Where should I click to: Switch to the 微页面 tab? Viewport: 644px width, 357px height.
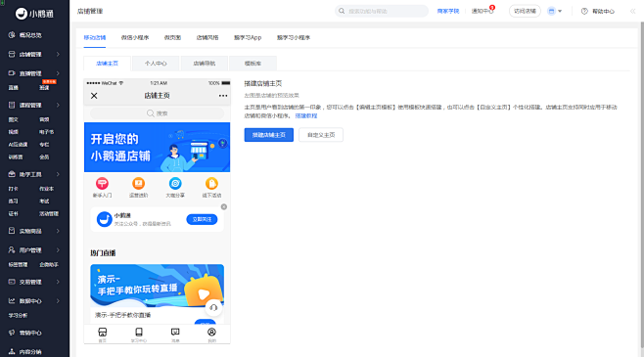point(172,38)
